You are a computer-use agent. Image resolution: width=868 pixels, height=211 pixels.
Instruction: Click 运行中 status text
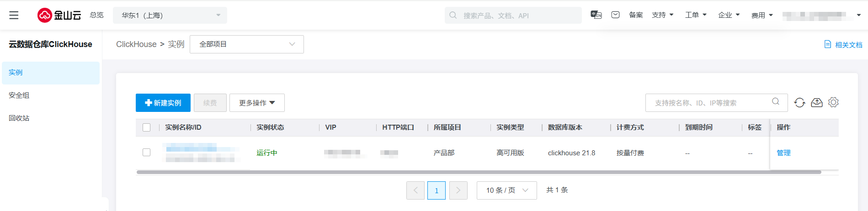[267, 153]
